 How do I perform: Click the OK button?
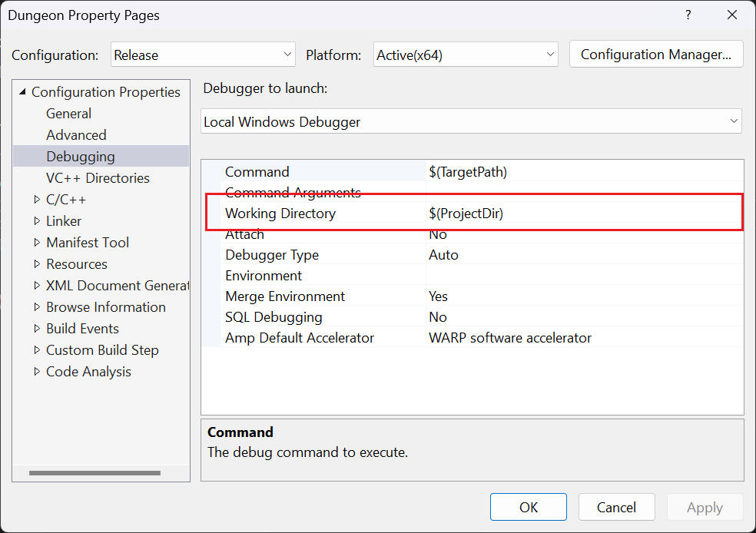tap(528, 507)
